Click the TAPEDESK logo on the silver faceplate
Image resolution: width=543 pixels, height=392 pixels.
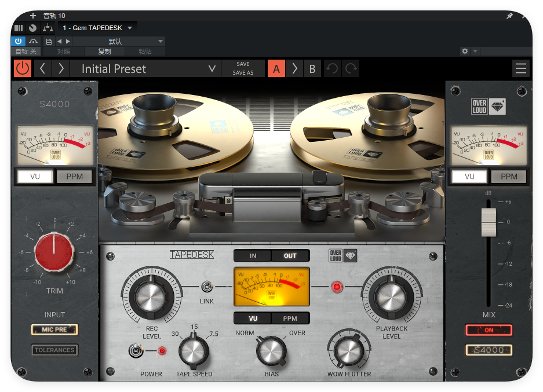(191, 255)
